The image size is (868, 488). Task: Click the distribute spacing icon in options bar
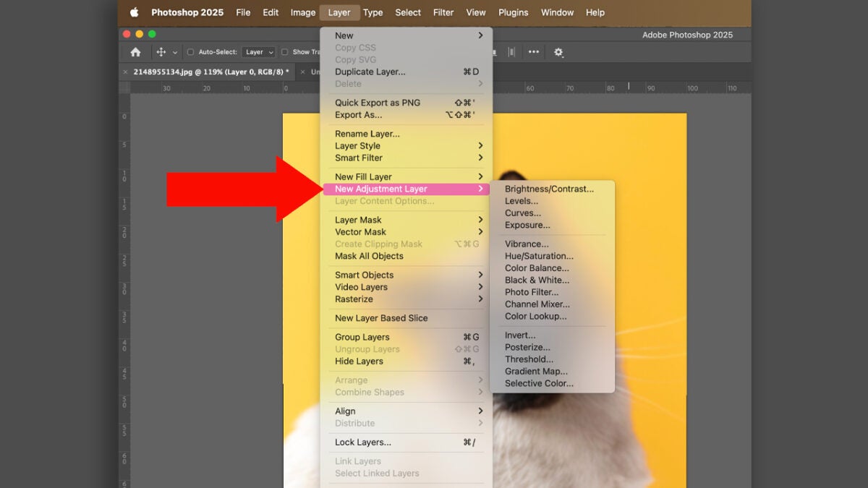511,52
